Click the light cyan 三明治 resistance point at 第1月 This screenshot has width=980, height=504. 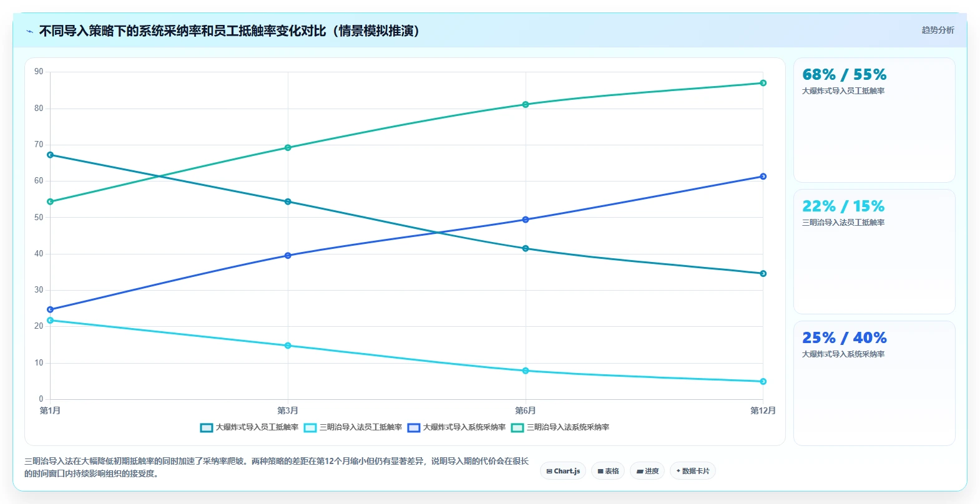click(51, 321)
